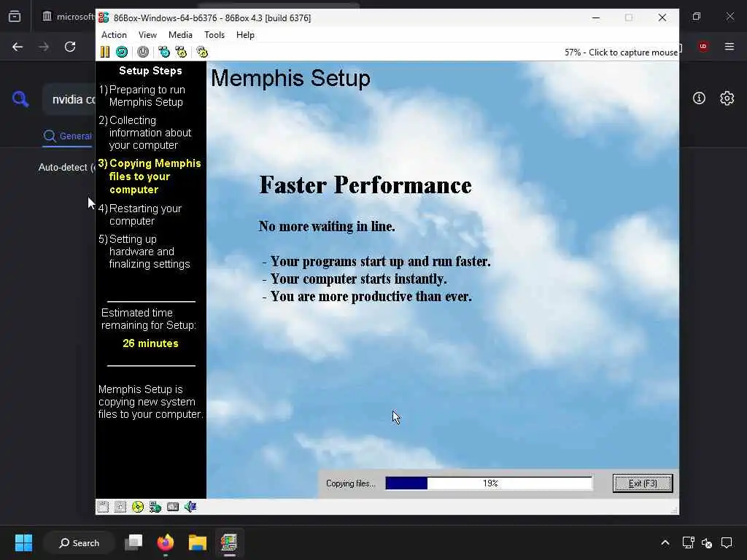Click the browser sidebar tabs icon

[15, 17]
